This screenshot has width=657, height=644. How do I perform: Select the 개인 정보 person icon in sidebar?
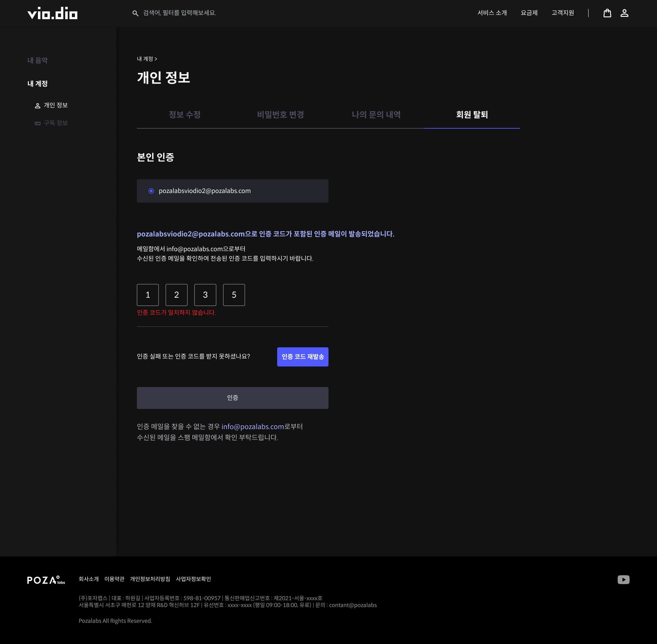[37, 105]
